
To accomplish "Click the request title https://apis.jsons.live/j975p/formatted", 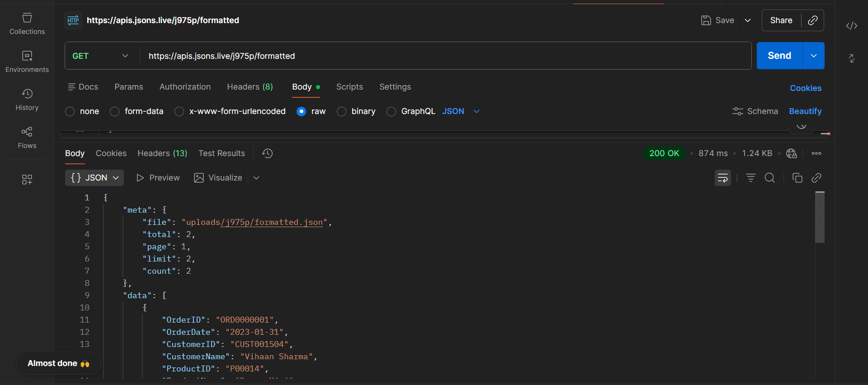I will point(163,20).
